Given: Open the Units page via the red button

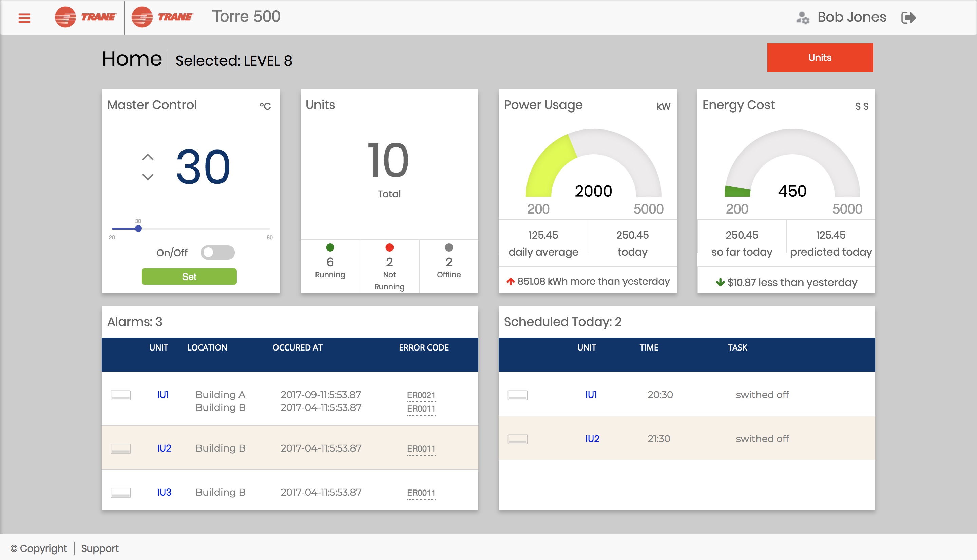Looking at the screenshot, I should (x=820, y=57).
